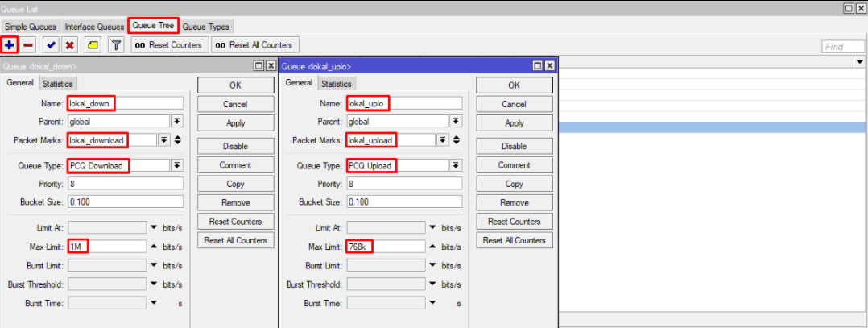Open Packet Marks dropdown in lokal_down dialog
Image resolution: width=868 pixels, height=328 pixels.
[164, 140]
